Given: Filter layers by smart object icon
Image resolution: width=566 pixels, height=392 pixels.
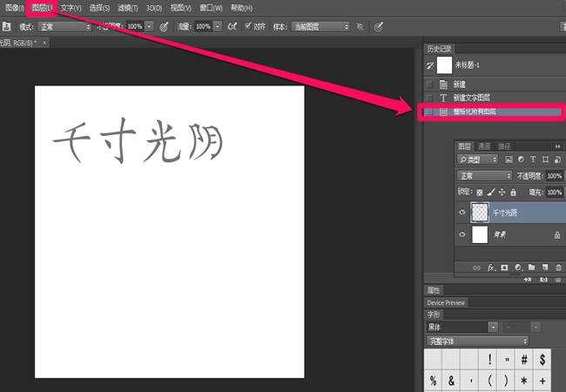Looking at the screenshot, I should [x=557, y=159].
